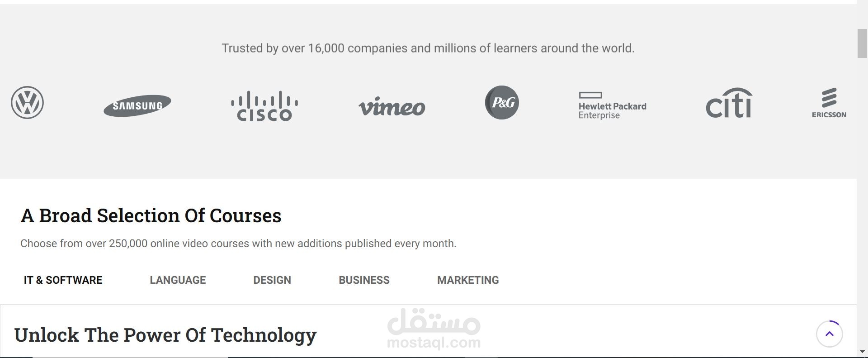
Task: Click the 'Trusted by over 16,000 companies' text
Action: click(428, 48)
